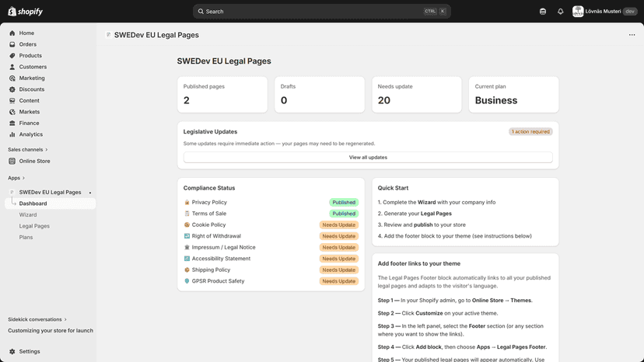Click the Right of Withdrawal icon

click(x=187, y=236)
